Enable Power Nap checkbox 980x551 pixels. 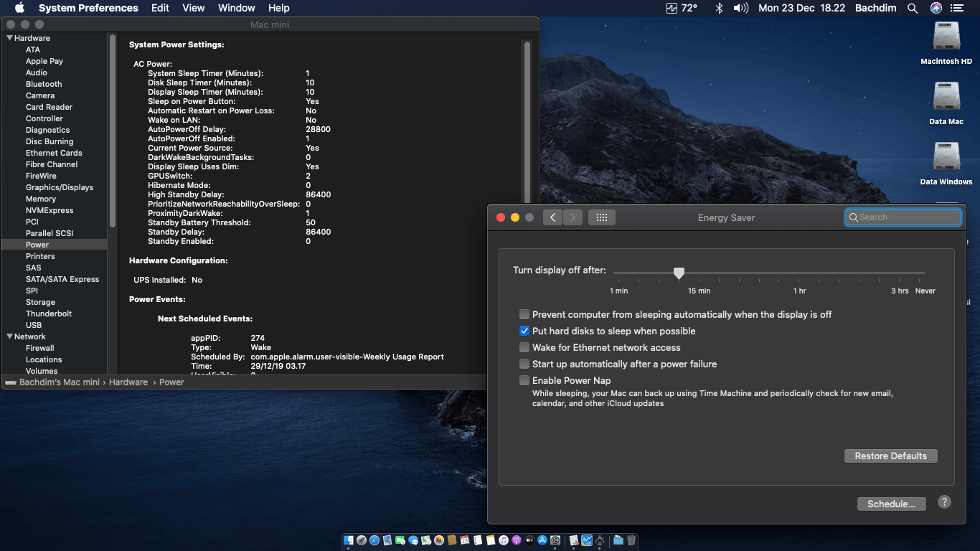[x=524, y=380]
